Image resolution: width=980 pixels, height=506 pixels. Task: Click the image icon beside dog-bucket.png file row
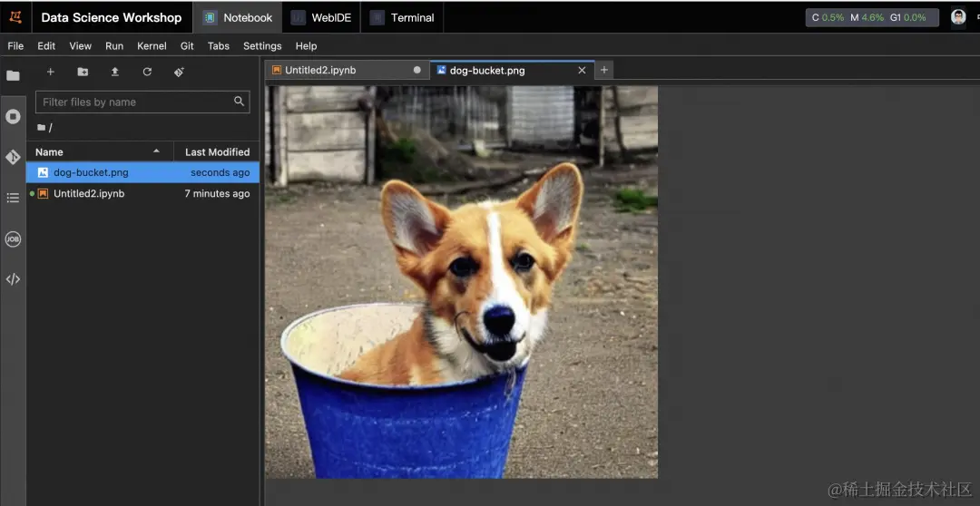click(x=43, y=172)
